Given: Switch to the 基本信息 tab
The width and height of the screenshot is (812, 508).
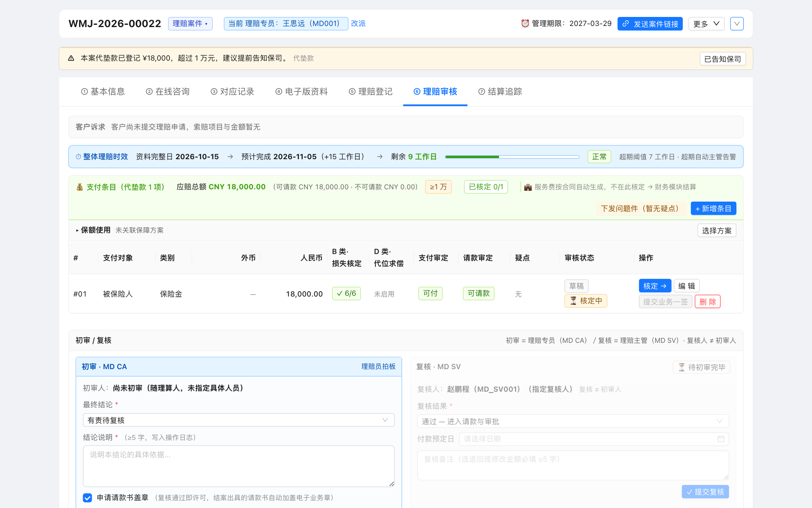Looking at the screenshot, I should pos(103,91).
